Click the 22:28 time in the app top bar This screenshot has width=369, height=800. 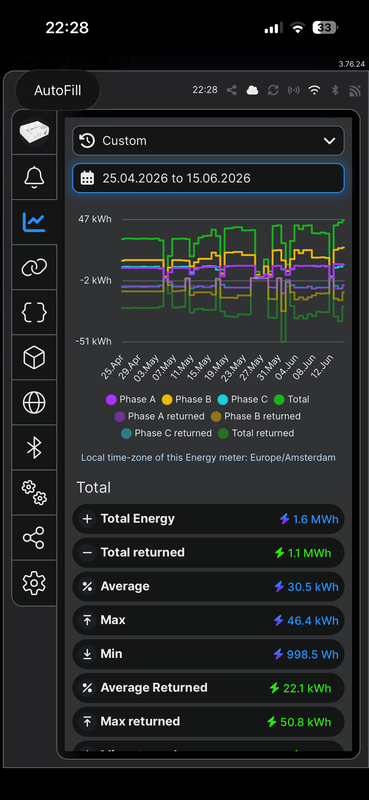(205, 90)
